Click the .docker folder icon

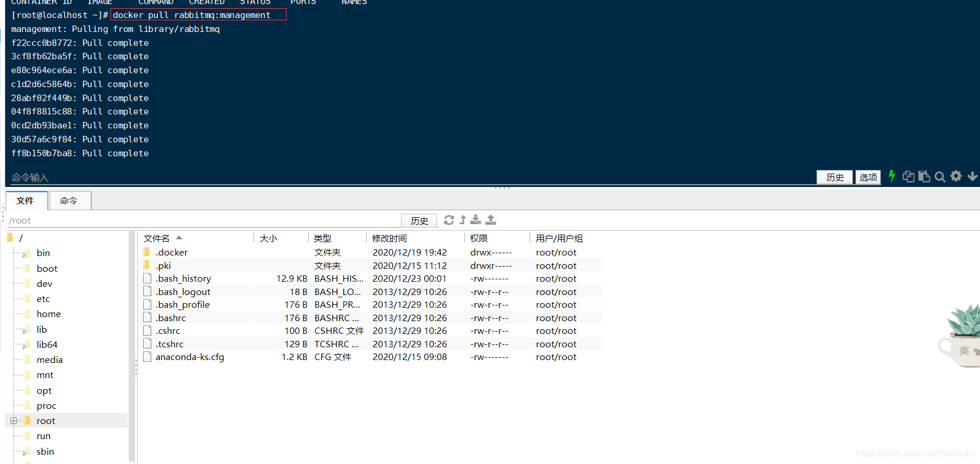coord(147,252)
